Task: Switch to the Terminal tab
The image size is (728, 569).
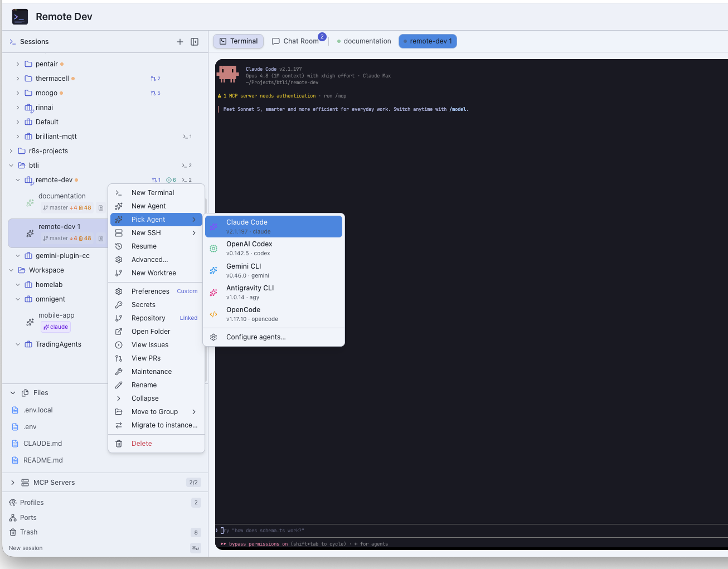Action: [x=239, y=41]
